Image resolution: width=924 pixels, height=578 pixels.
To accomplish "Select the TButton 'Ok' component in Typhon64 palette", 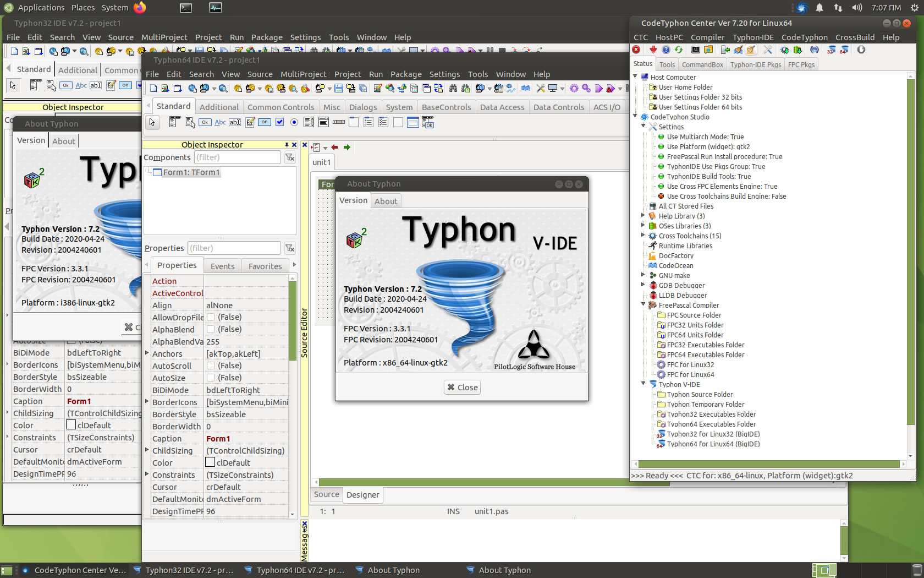I will pos(205,122).
